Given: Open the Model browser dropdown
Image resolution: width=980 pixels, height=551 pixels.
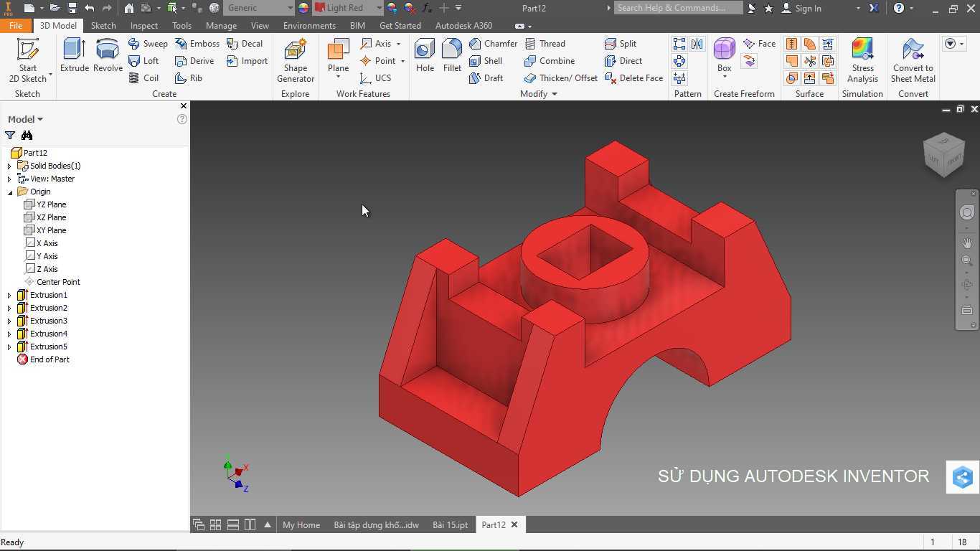Looking at the screenshot, I should [40, 119].
